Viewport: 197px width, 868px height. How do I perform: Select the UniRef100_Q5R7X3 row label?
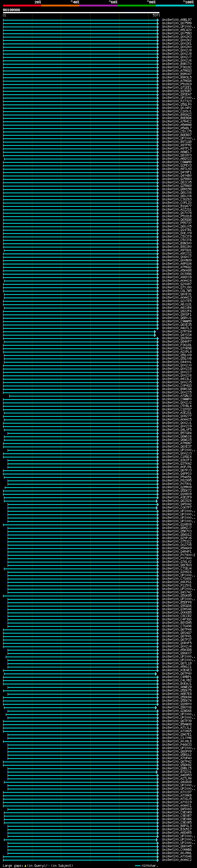[x=176, y=531]
